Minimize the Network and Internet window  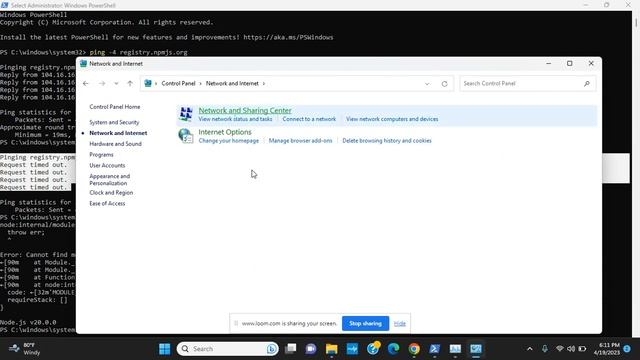549,64
